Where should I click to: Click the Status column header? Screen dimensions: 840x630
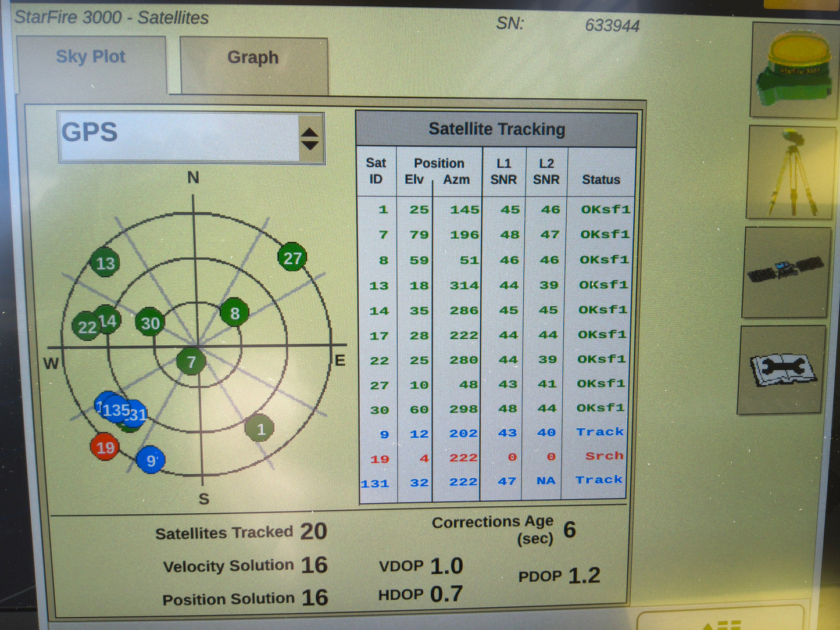coord(601,180)
